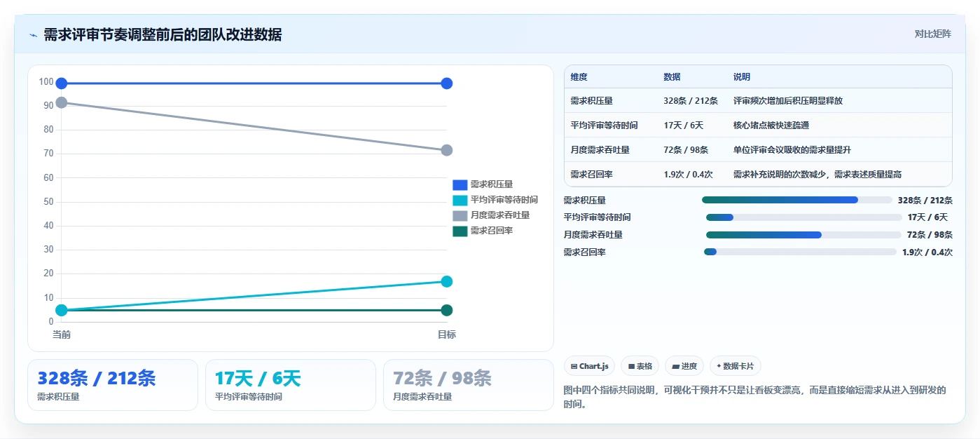Viewport: 980px width, 439px height.
Task: Open the 数据卡片 tag chip
Action: pos(736,366)
